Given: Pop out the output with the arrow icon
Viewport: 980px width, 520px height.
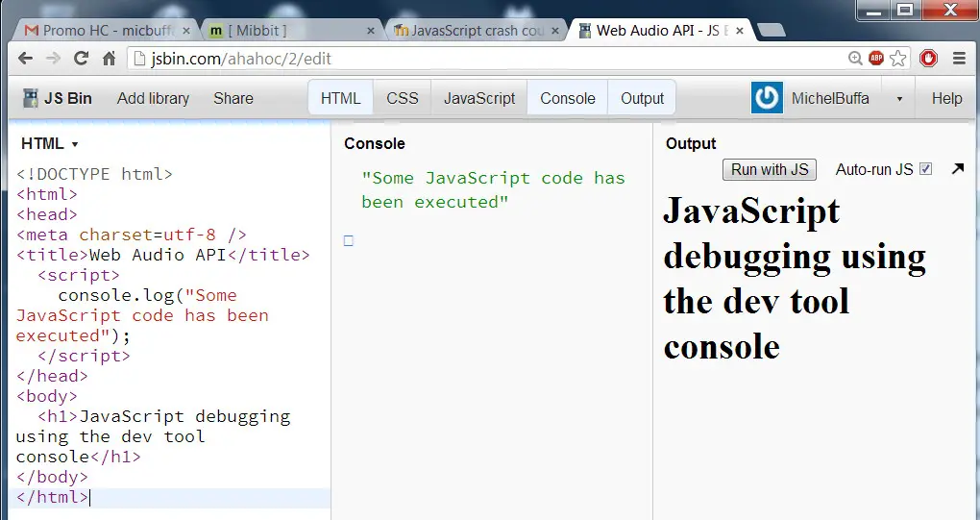Looking at the screenshot, I should coord(958,169).
